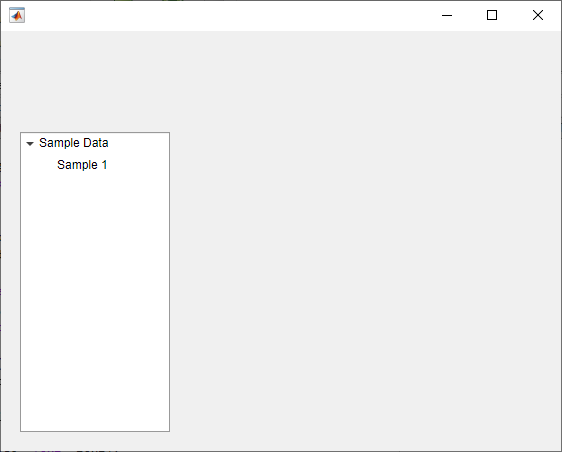
Task: Click the gray area above the tree panel
Action: (95, 81)
